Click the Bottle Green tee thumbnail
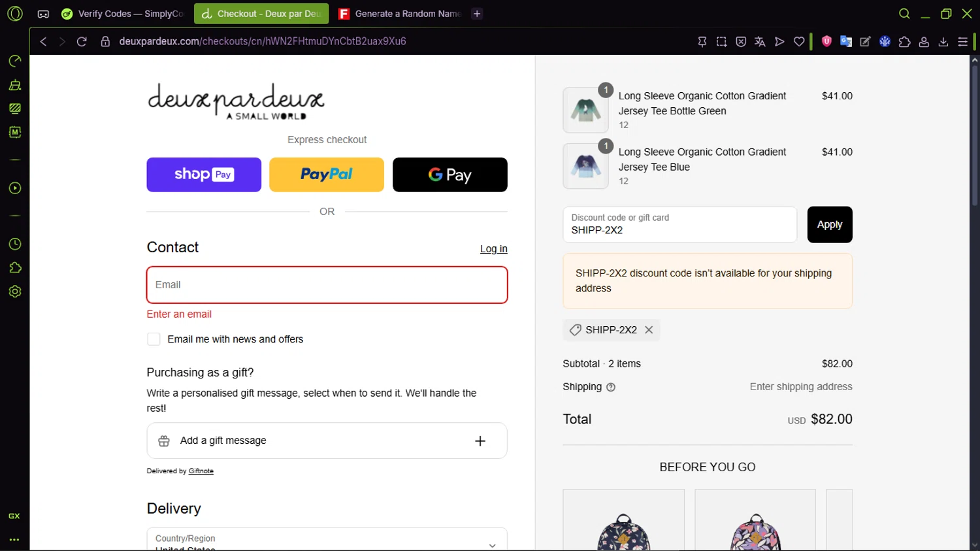This screenshot has height=551, width=980. pyautogui.click(x=585, y=110)
